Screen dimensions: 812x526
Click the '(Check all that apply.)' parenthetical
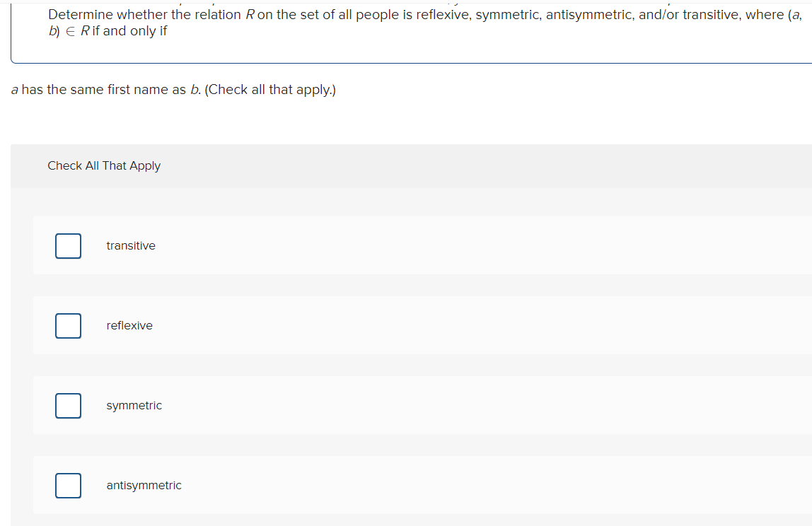tap(270, 90)
